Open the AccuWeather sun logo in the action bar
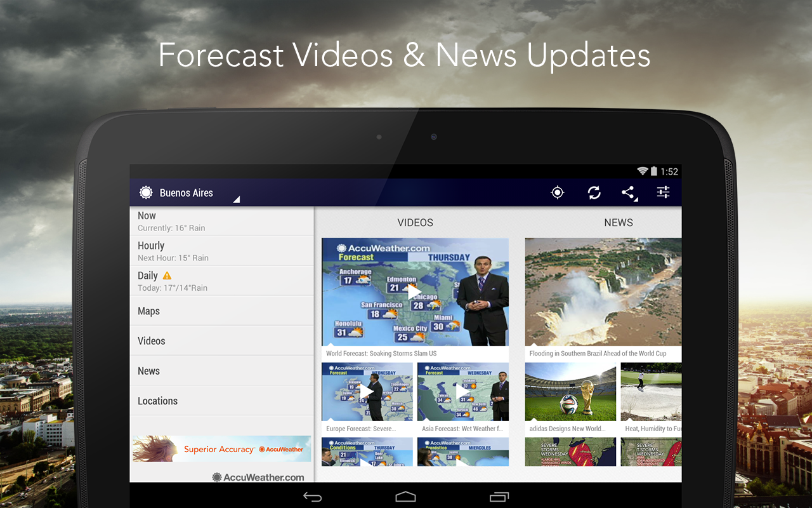The image size is (812, 508). tap(146, 192)
